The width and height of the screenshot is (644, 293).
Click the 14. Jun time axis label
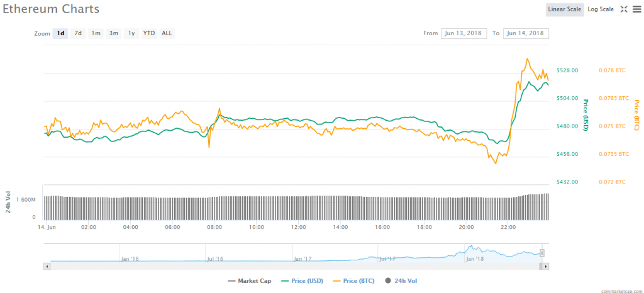tap(47, 227)
